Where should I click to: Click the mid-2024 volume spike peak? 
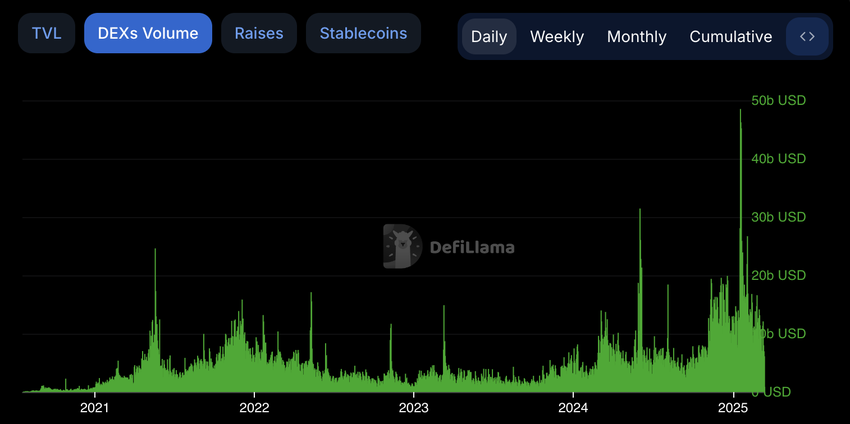[x=640, y=210]
